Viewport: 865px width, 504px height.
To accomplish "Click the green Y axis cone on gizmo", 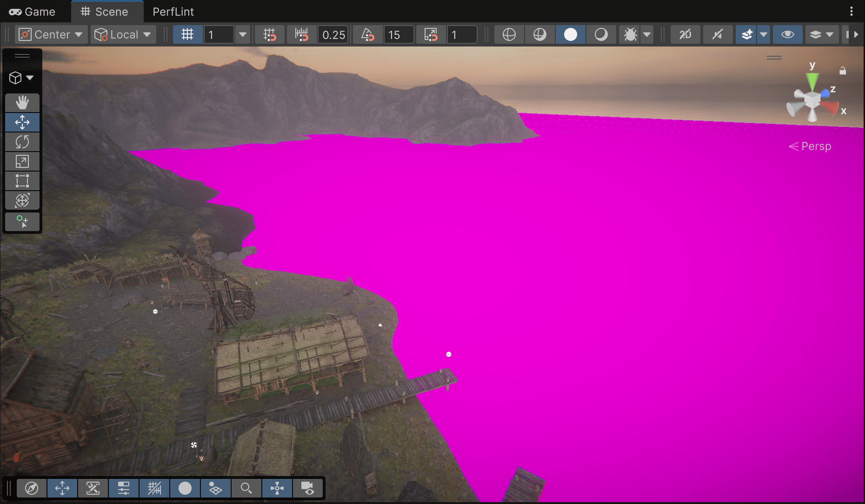I will click(812, 82).
